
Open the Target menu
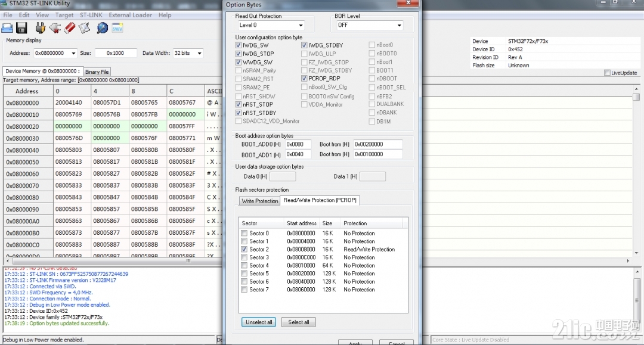64,15
